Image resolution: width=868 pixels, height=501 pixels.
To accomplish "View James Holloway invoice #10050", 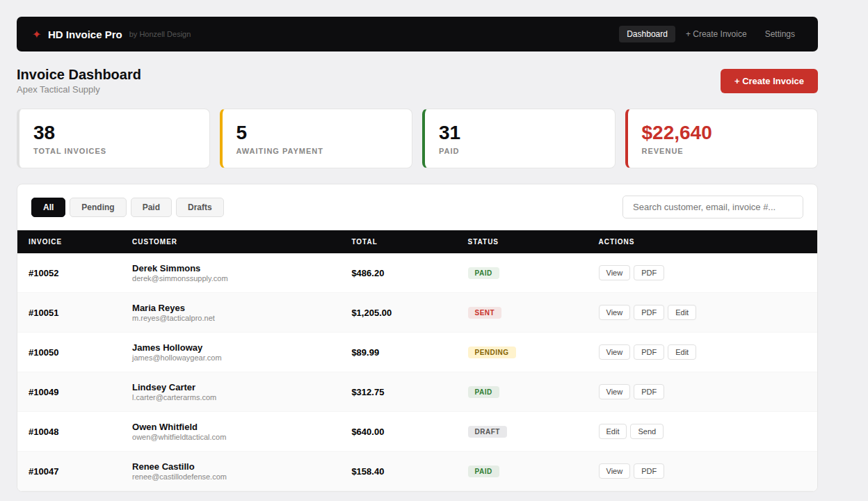I will click(614, 352).
